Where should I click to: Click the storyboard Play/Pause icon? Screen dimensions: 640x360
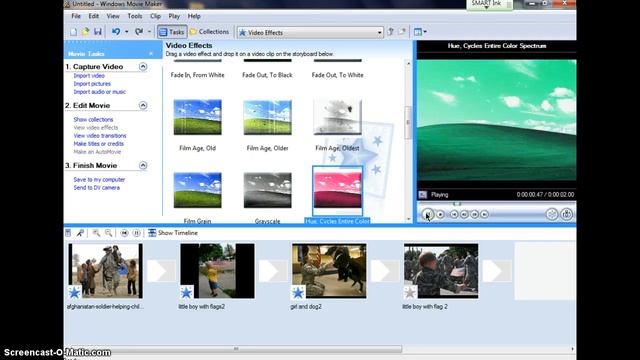136,233
